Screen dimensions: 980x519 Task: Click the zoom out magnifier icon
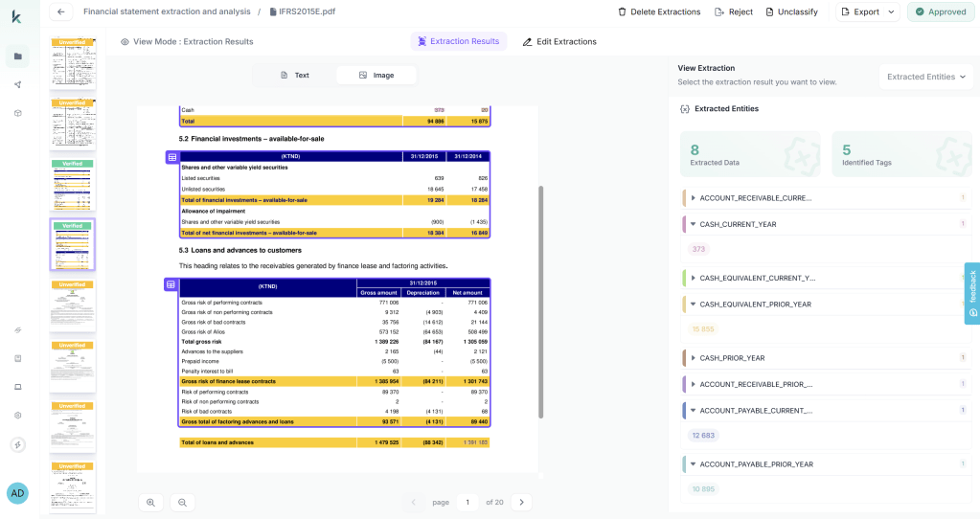(183, 502)
